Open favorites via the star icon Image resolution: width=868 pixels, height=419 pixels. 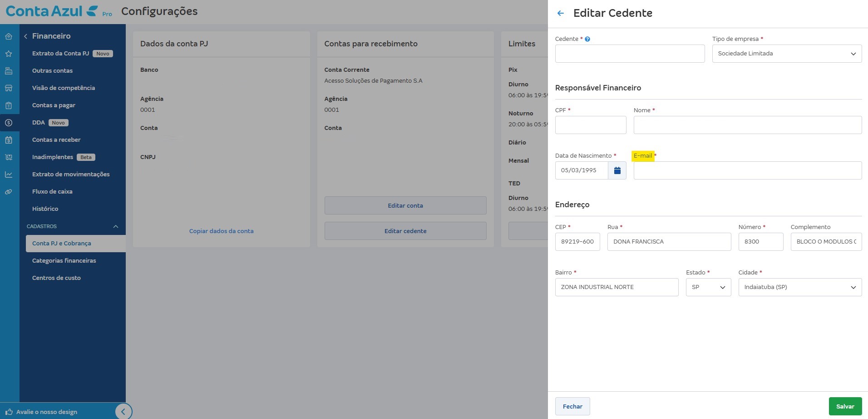[9, 54]
